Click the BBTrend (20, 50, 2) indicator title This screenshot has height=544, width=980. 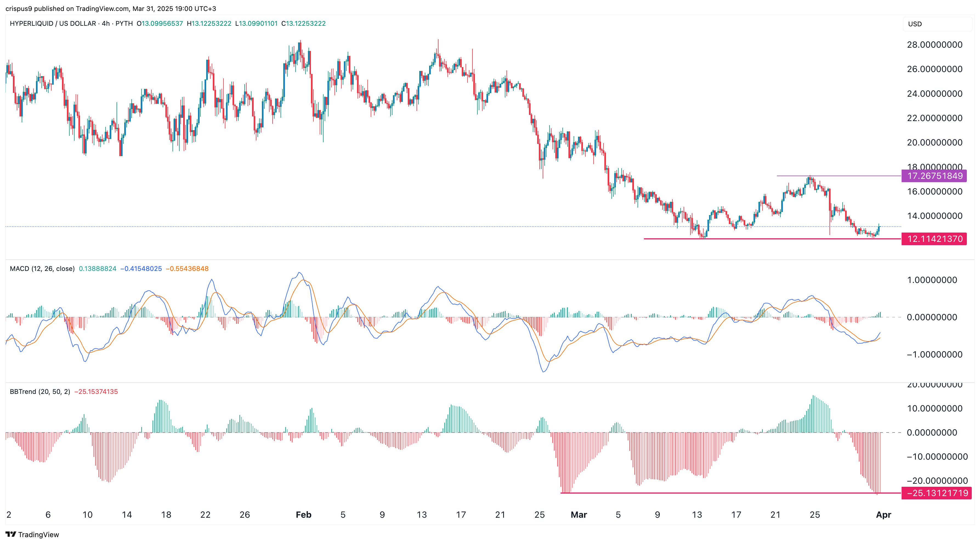click(40, 391)
